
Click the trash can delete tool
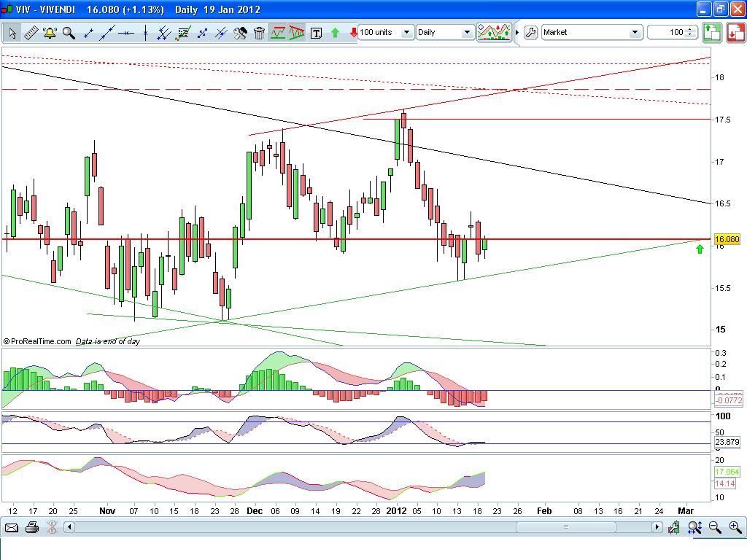259,33
